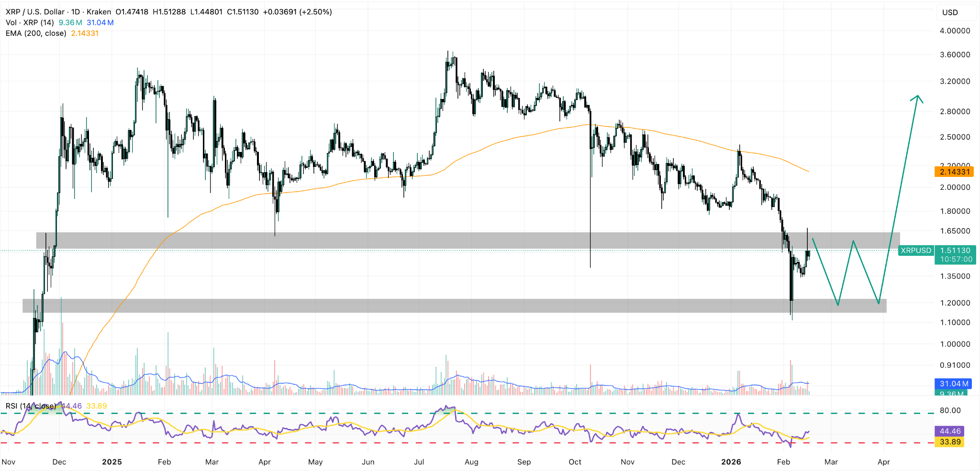Select the EMA (200, close) indicator legend
980x471 pixels.
tap(36, 33)
